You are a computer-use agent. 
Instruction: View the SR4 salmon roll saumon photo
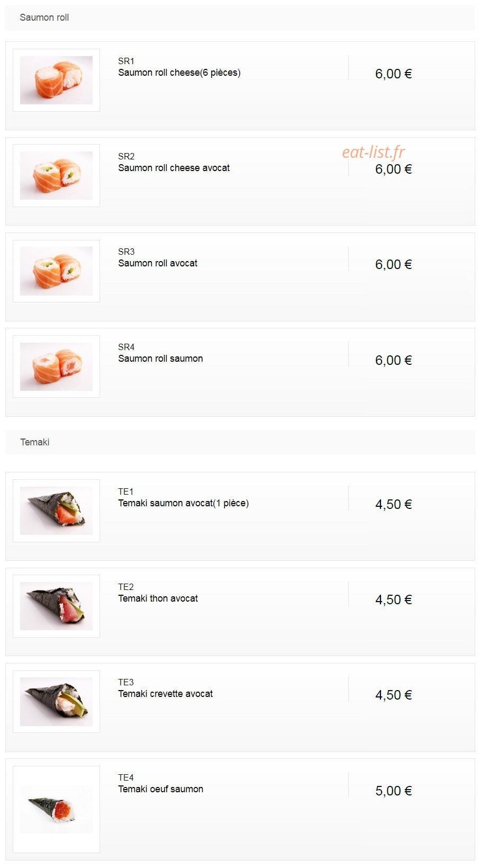[56, 366]
